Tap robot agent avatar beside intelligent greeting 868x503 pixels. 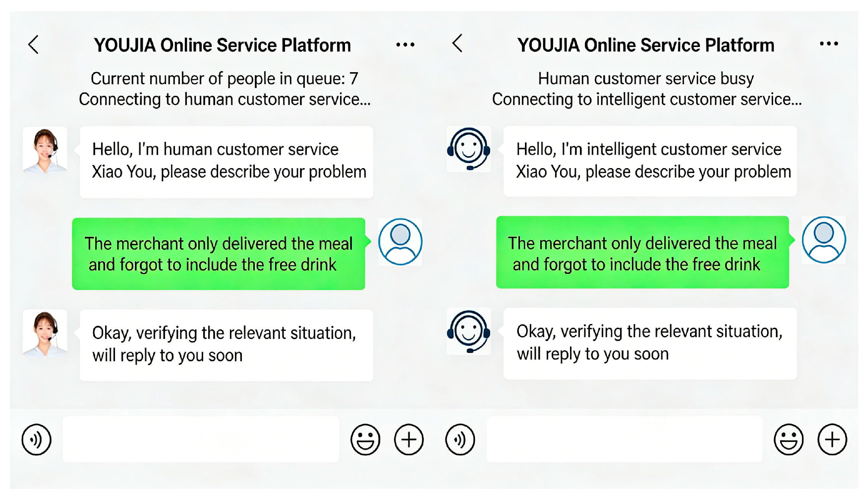tap(468, 149)
